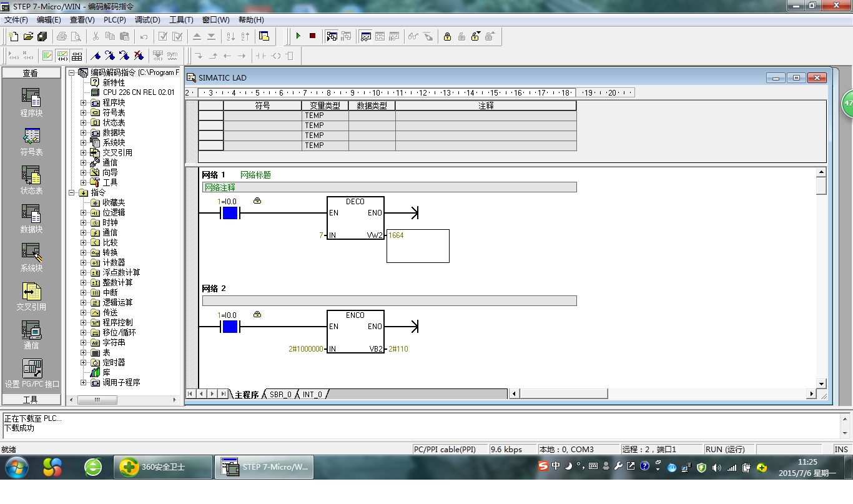Expand the 调用子程序 folder
The image size is (853, 504).
click(x=84, y=382)
